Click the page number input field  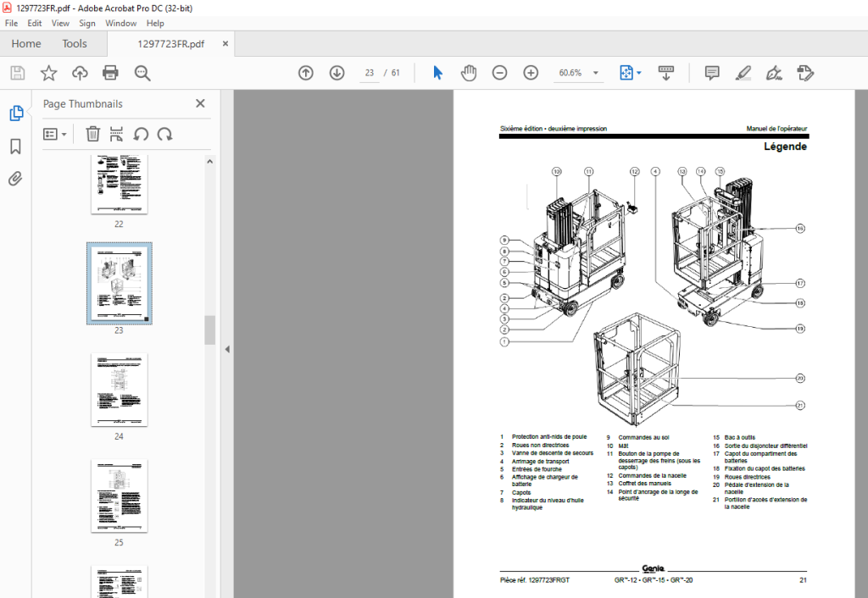370,73
